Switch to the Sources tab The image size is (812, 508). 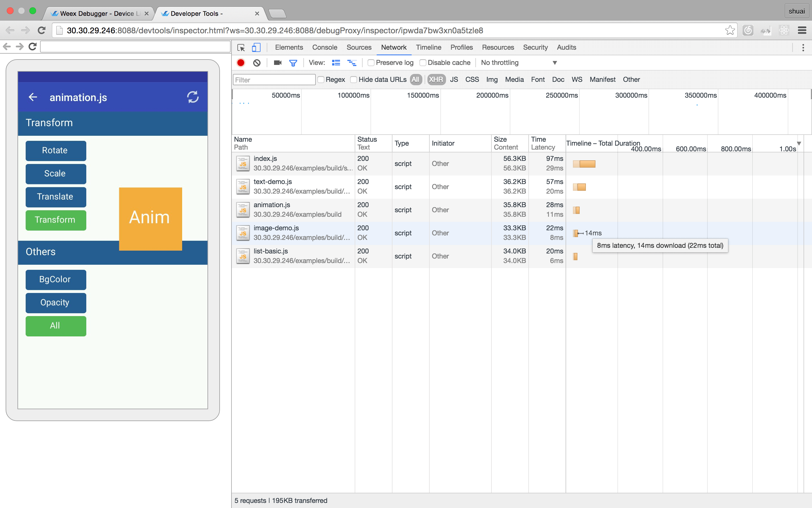click(359, 47)
